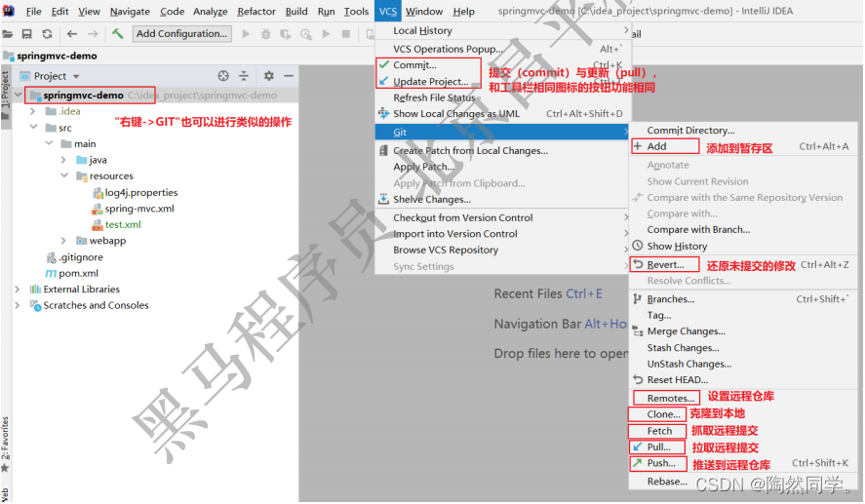
Task: Open Project panel settings gear
Action: (268, 75)
